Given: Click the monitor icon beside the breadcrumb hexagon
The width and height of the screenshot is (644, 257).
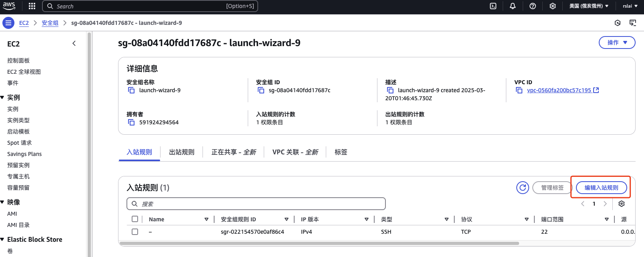Looking at the screenshot, I should 633,23.
